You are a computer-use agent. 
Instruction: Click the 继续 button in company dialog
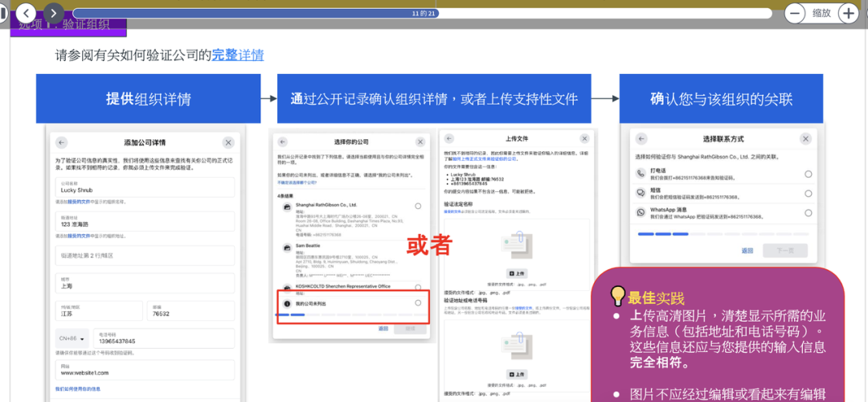410,329
